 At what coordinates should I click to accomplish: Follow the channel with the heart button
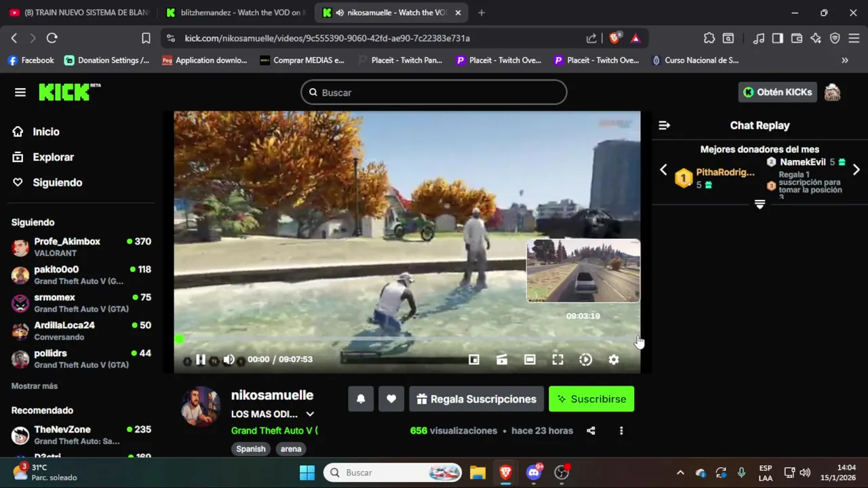click(x=391, y=399)
